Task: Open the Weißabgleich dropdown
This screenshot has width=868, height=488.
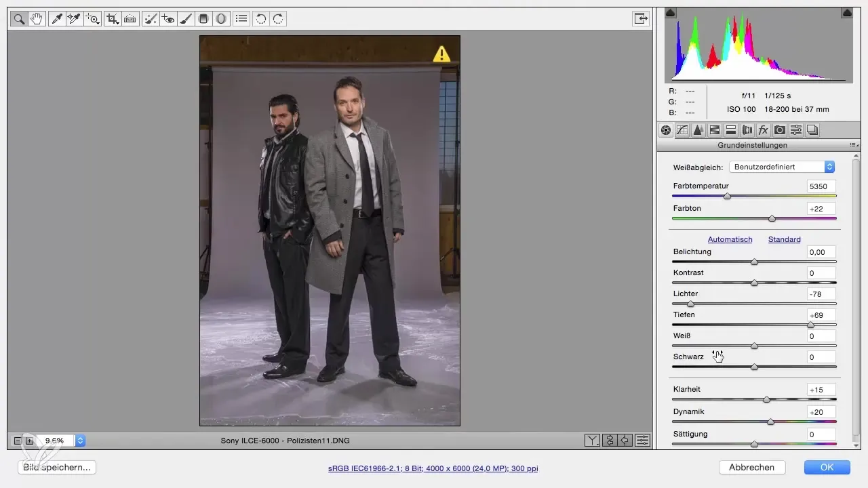Action: [x=781, y=167]
